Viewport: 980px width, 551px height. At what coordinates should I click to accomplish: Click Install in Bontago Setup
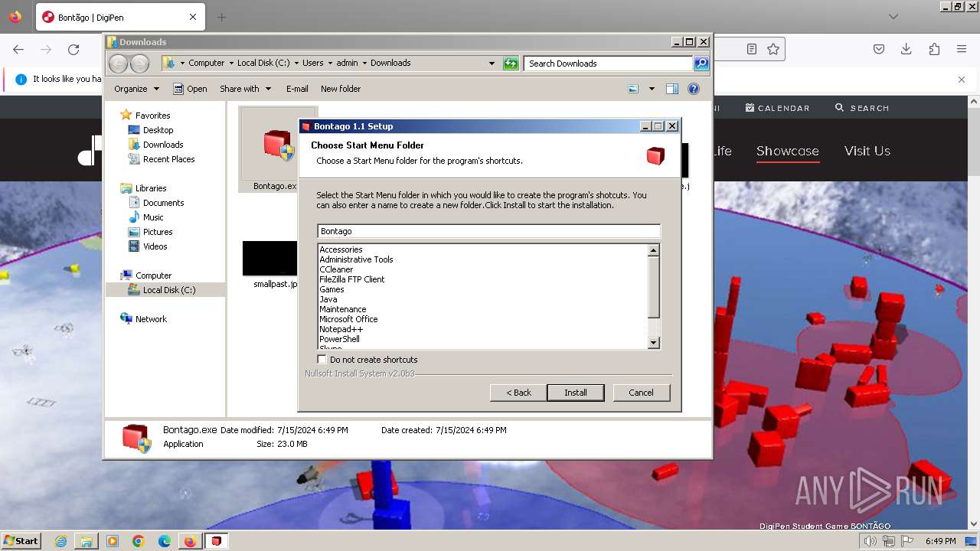pyautogui.click(x=576, y=393)
